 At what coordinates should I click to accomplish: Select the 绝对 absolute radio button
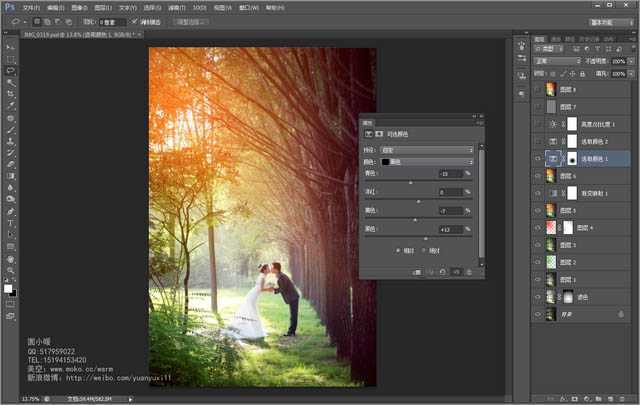[423, 251]
